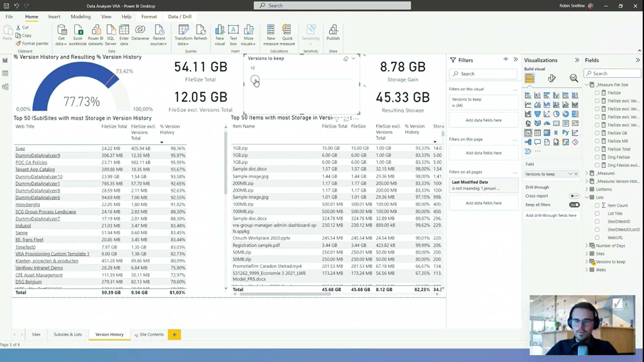Collapse the _Measure File Size table
Viewport: 644px width, 362px height.
[587, 85]
